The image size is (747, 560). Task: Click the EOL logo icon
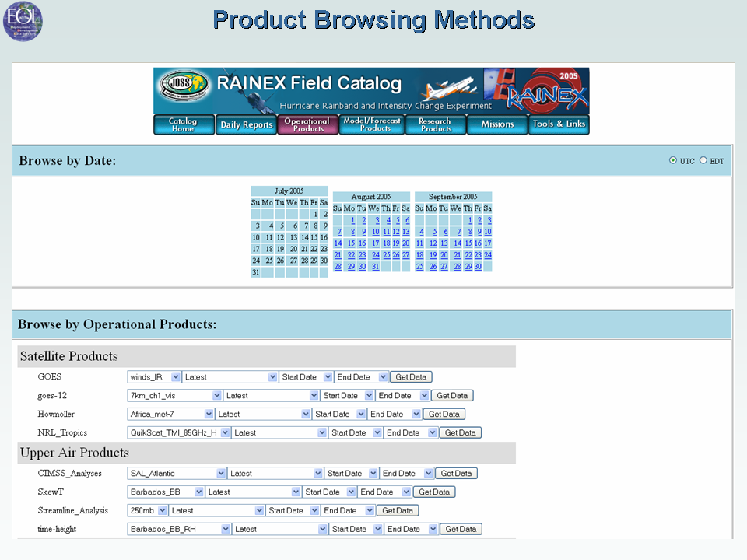click(23, 21)
